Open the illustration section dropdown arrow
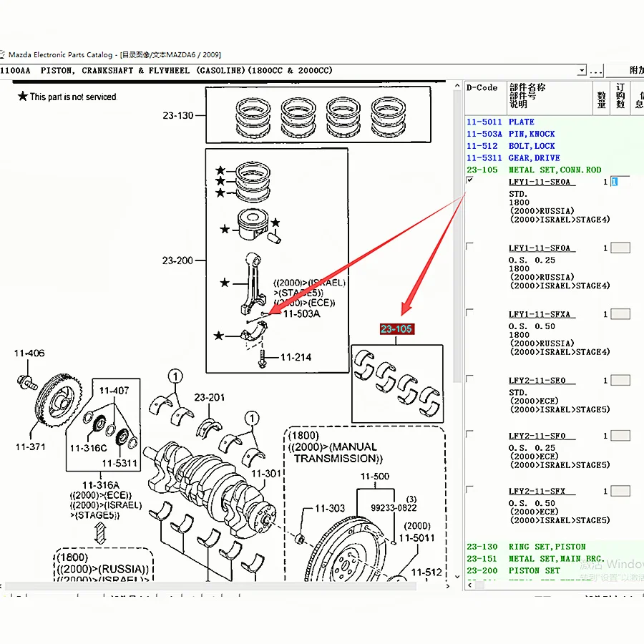The width and height of the screenshot is (644, 644). coord(582,71)
